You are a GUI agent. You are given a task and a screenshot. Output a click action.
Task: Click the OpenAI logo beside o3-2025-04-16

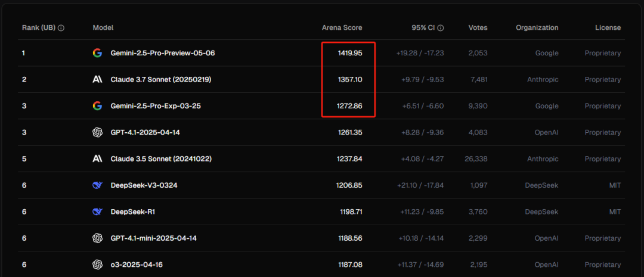click(x=97, y=264)
